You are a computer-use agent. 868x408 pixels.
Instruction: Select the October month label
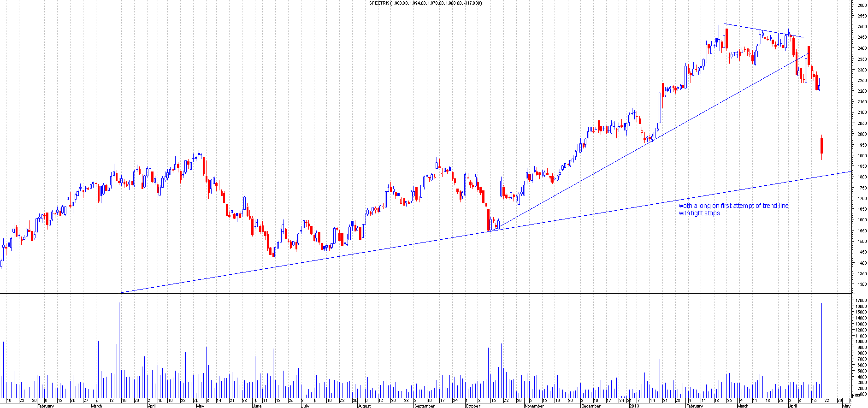(x=472, y=406)
